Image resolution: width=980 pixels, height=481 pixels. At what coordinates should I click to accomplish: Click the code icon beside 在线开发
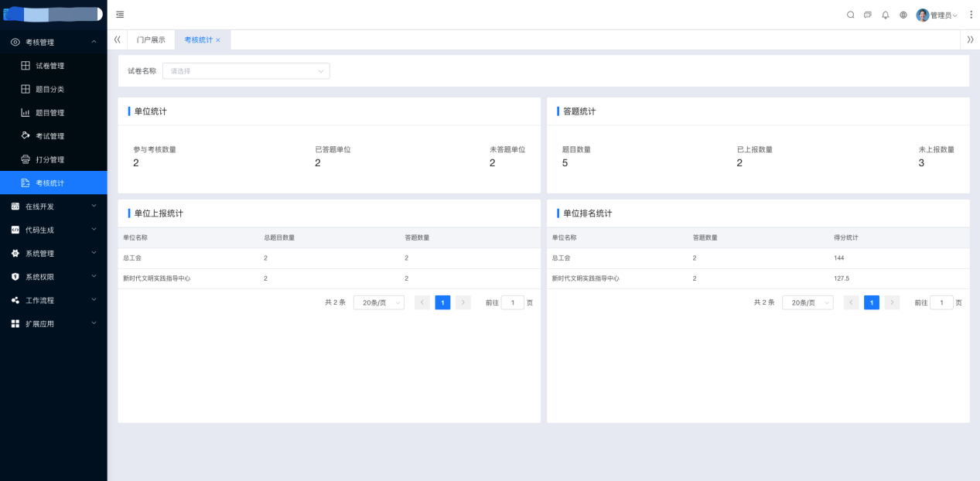(15, 206)
